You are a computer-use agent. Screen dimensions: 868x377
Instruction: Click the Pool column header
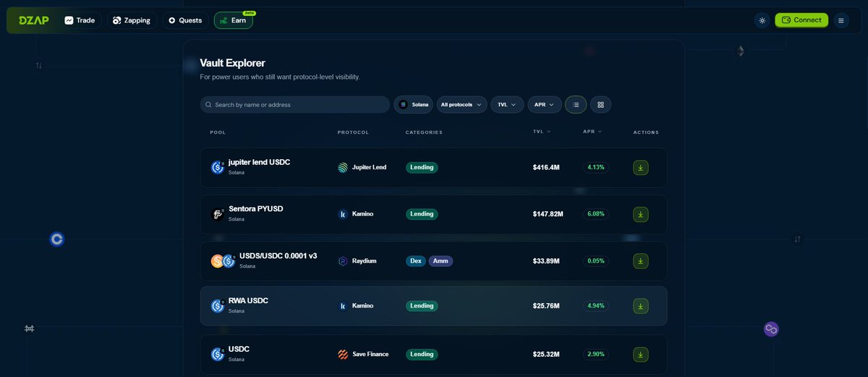click(218, 132)
